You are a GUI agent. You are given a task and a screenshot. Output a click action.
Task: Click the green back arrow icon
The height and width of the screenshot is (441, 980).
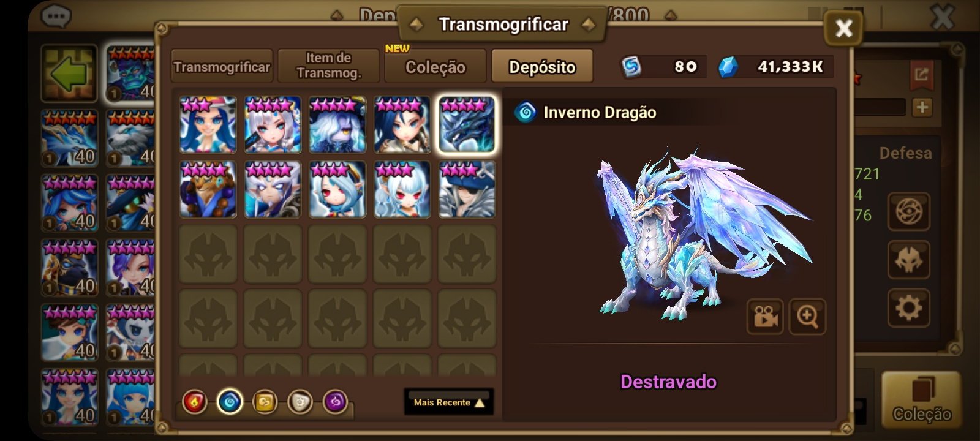[69, 73]
